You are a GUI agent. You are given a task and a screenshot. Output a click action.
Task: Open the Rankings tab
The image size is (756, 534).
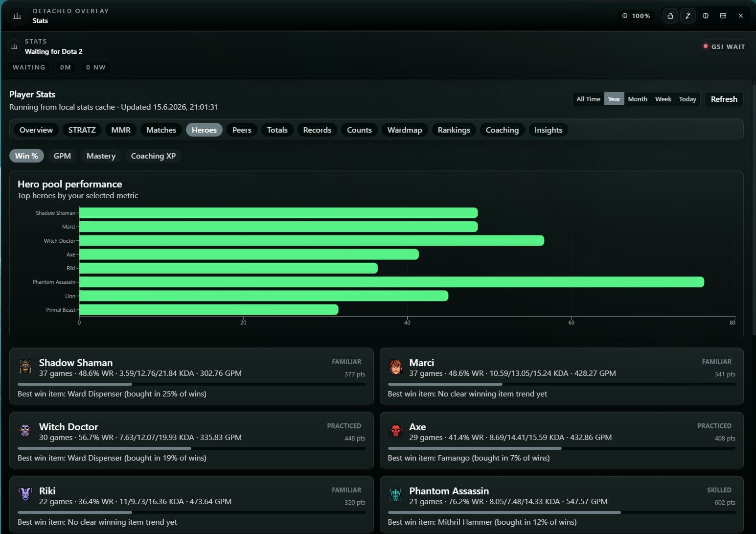point(454,130)
